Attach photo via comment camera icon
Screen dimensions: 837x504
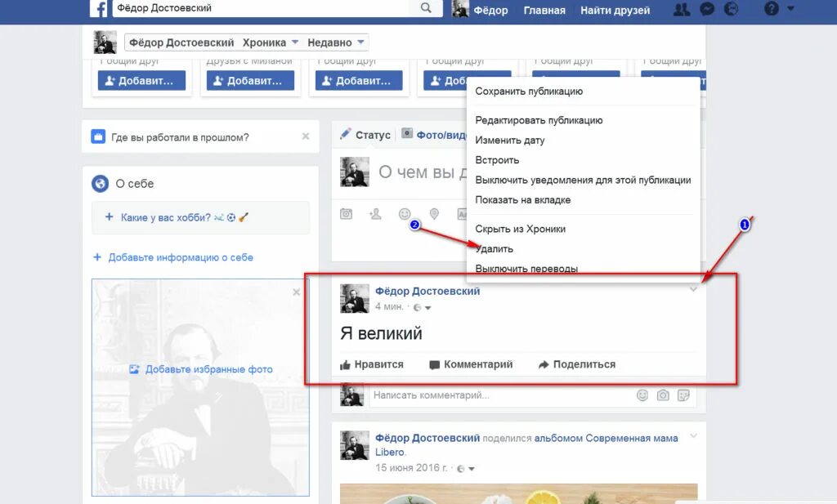click(x=663, y=395)
